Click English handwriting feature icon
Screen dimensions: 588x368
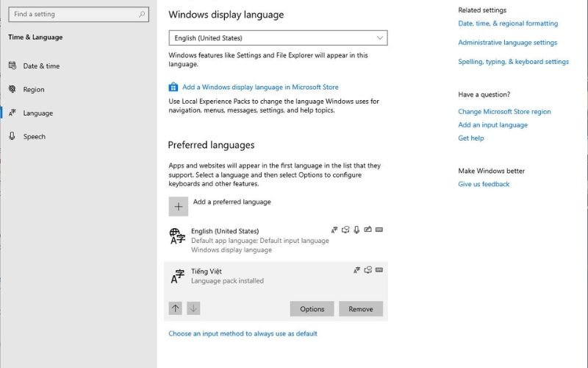368,229
